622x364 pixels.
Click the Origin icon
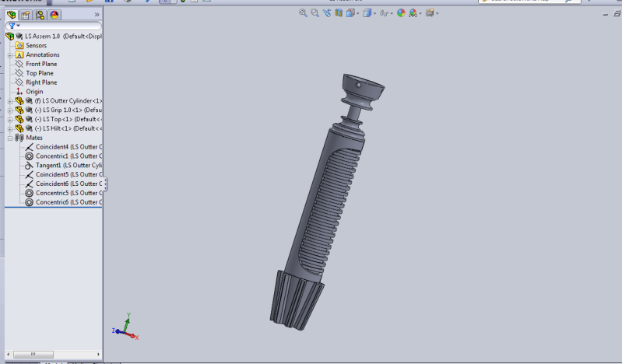19,92
